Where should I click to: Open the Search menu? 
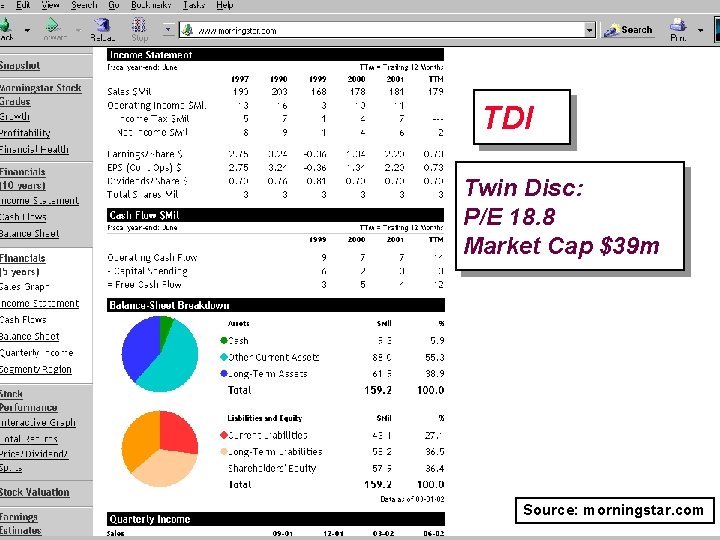pyautogui.click(x=84, y=5)
